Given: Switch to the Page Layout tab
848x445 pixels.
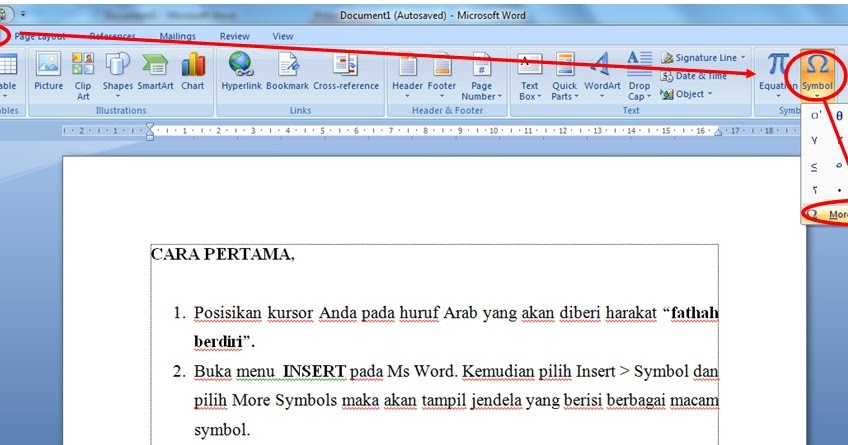Looking at the screenshot, I should tap(39, 36).
